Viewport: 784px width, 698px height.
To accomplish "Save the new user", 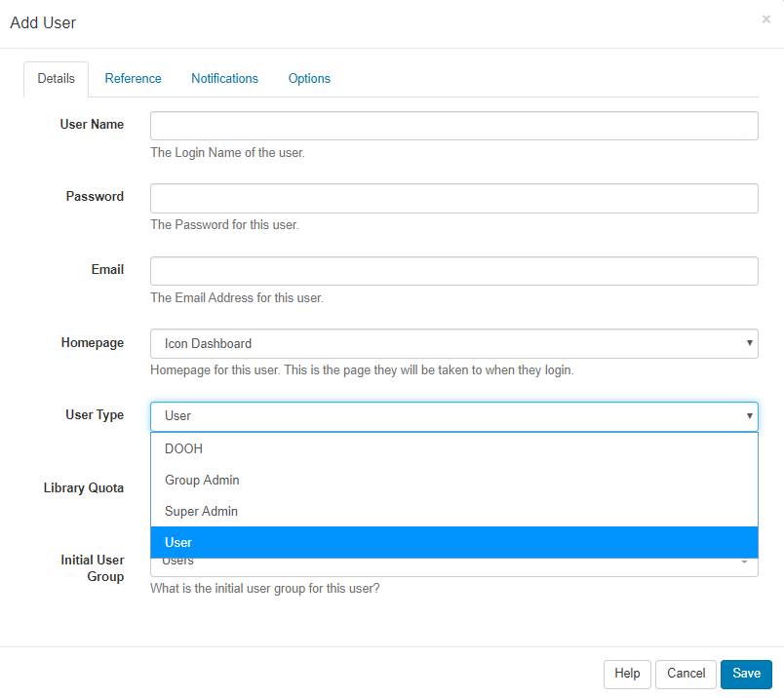I will pyautogui.click(x=746, y=674).
